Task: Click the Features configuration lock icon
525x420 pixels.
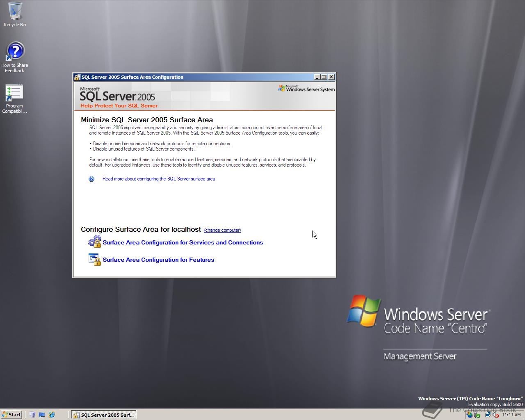Action: coord(95,259)
